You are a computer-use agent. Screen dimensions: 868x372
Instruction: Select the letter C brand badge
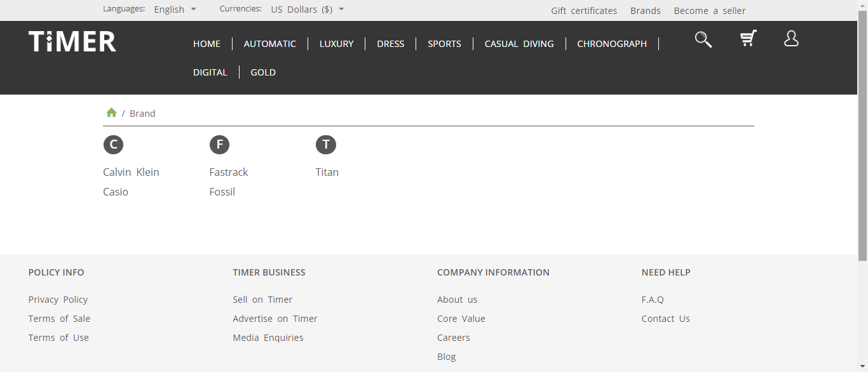point(113,145)
